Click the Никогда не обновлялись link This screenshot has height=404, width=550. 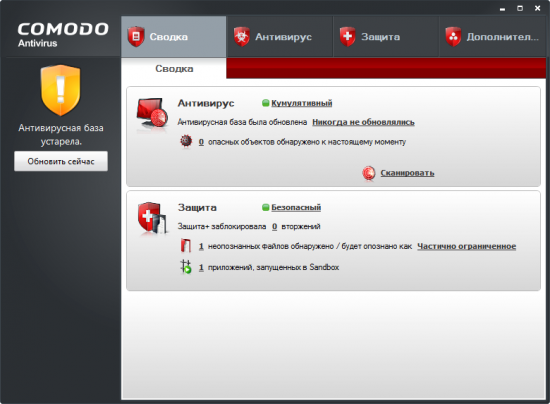[363, 122]
